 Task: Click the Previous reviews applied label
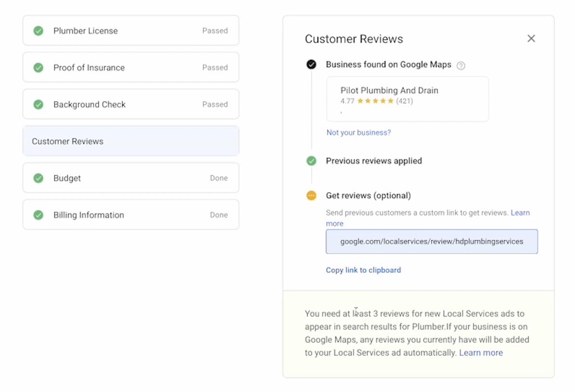tap(374, 161)
